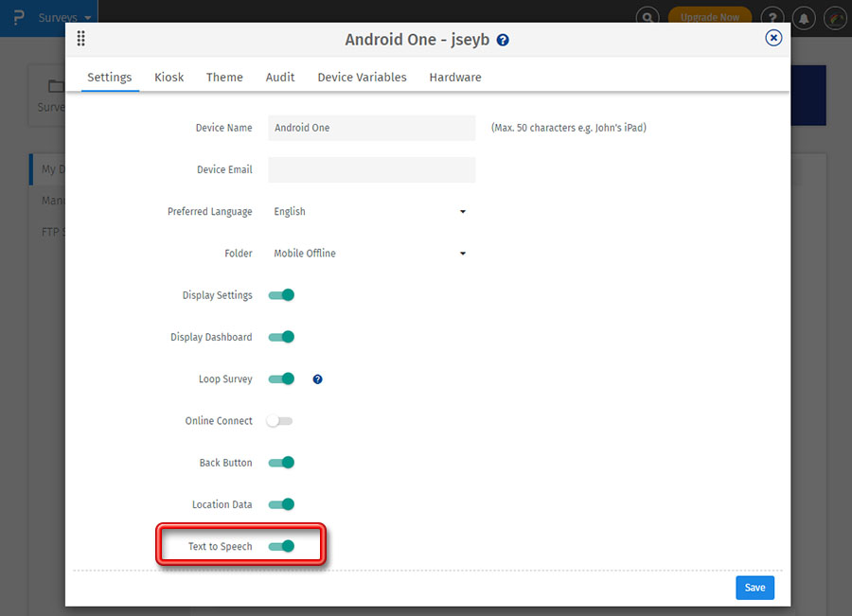Open the Surveys dropdown menu
Screen dimensions: 852x616
click(x=64, y=18)
